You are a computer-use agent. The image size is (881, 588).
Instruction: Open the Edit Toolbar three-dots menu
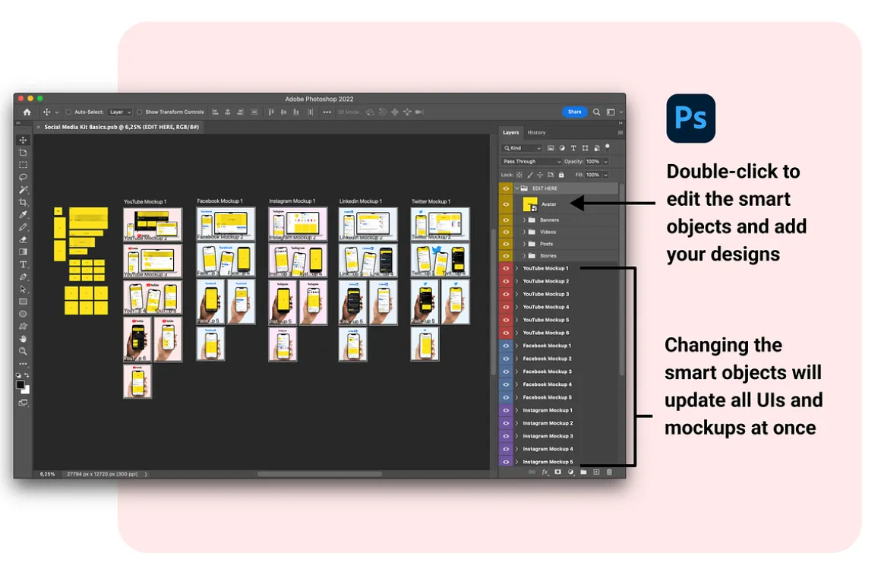coord(23,363)
